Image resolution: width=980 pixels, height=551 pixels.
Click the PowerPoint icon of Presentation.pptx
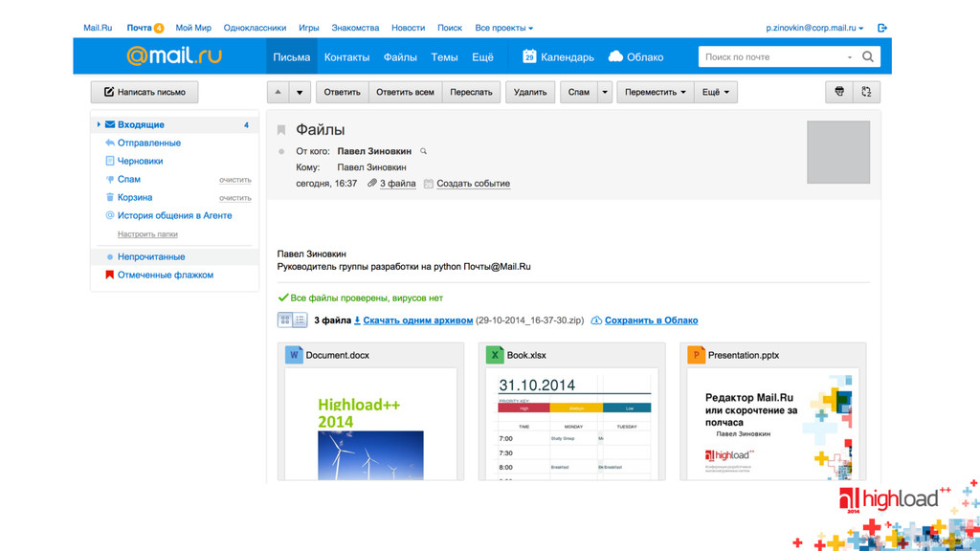[x=696, y=355]
